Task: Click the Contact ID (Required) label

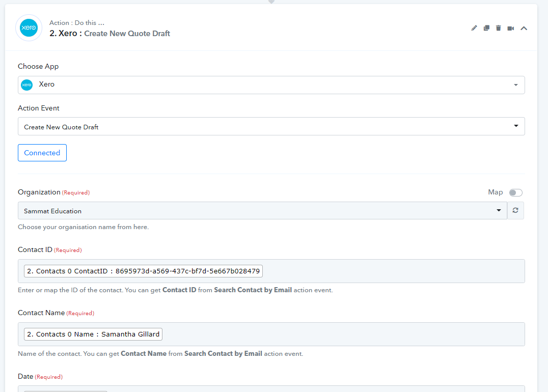Action: [x=49, y=250]
